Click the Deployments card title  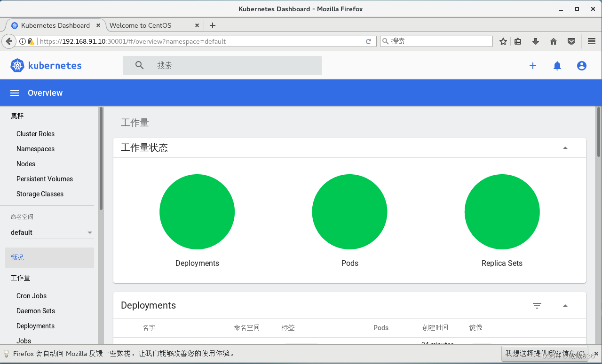tap(148, 305)
